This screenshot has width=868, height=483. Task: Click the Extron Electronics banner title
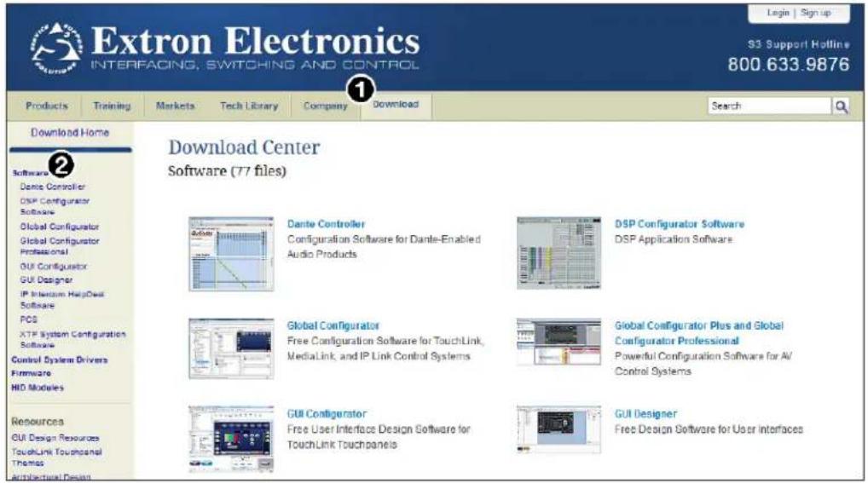(x=255, y=42)
